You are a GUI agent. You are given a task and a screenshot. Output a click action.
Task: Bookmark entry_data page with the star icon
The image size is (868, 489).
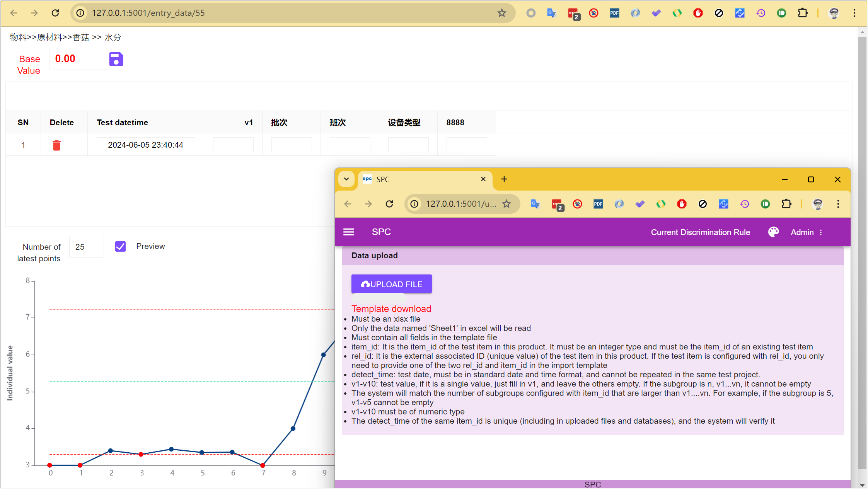click(502, 13)
